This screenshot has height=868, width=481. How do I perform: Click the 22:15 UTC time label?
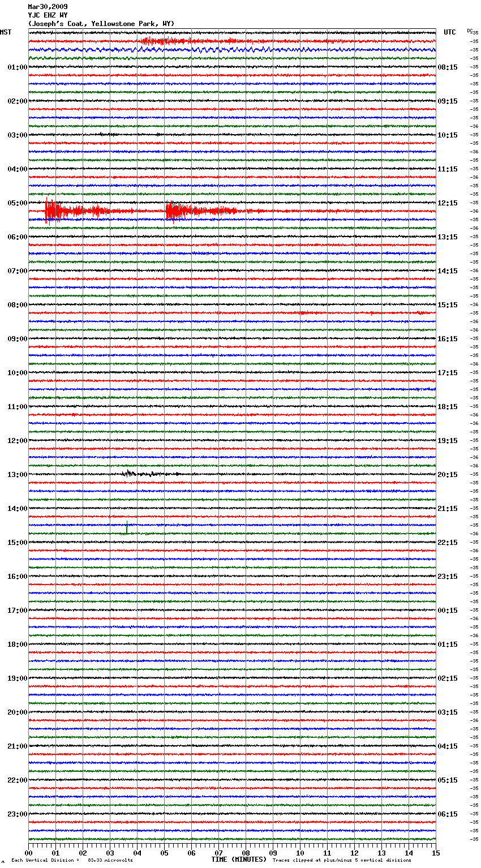pos(448,543)
